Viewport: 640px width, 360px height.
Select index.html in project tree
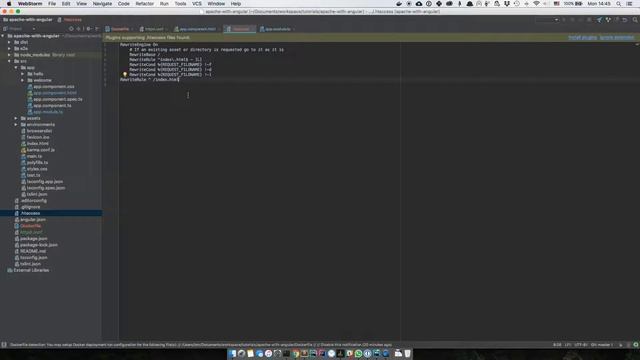pos(35,143)
